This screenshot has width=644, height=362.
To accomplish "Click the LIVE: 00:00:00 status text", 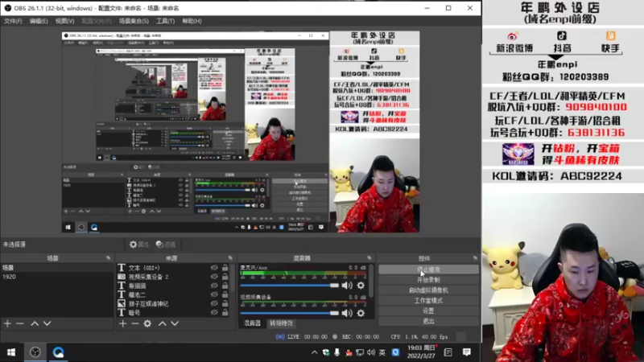I will (308, 336).
